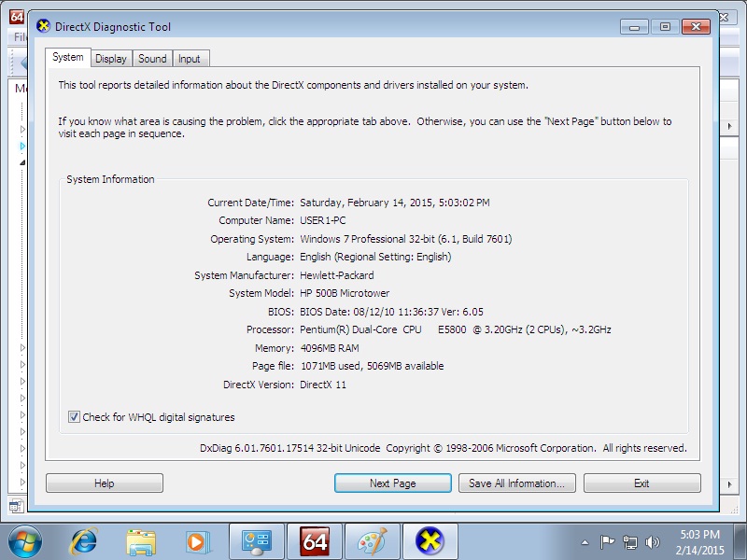Open Internet Explorer from the taskbar
Viewport: 747px width, 560px height.
pos(84,540)
